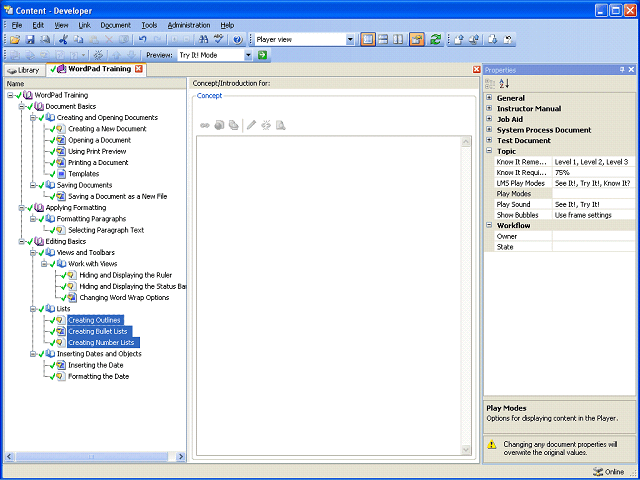Click the Categorized sort icon in Properties
Screen dimensions: 640x480
pyautogui.click(x=490, y=84)
